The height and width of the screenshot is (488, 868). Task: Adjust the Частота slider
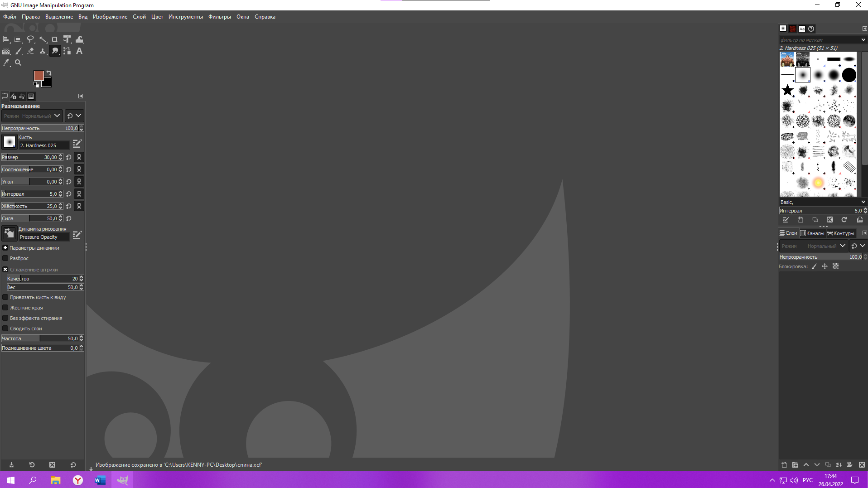(43, 338)
